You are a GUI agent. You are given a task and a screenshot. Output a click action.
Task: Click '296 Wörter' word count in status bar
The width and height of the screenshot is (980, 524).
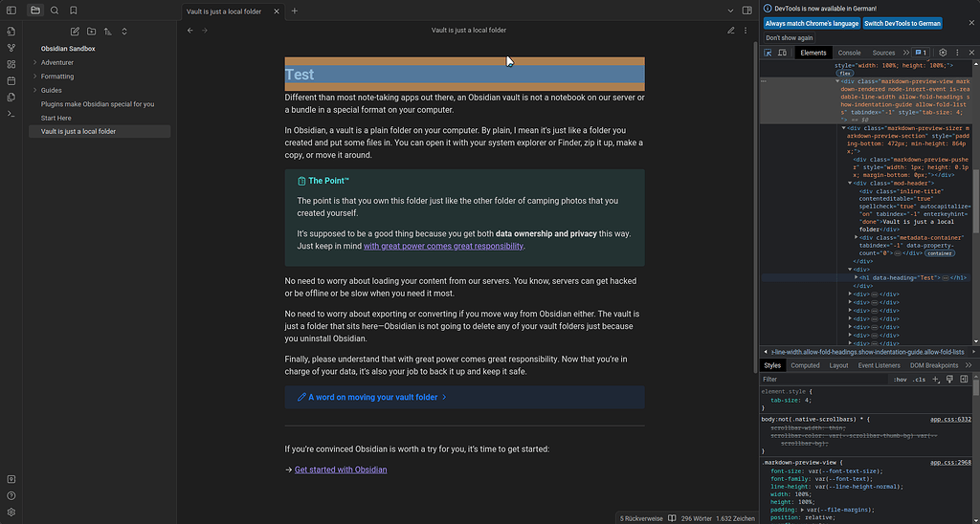[697, 518]
